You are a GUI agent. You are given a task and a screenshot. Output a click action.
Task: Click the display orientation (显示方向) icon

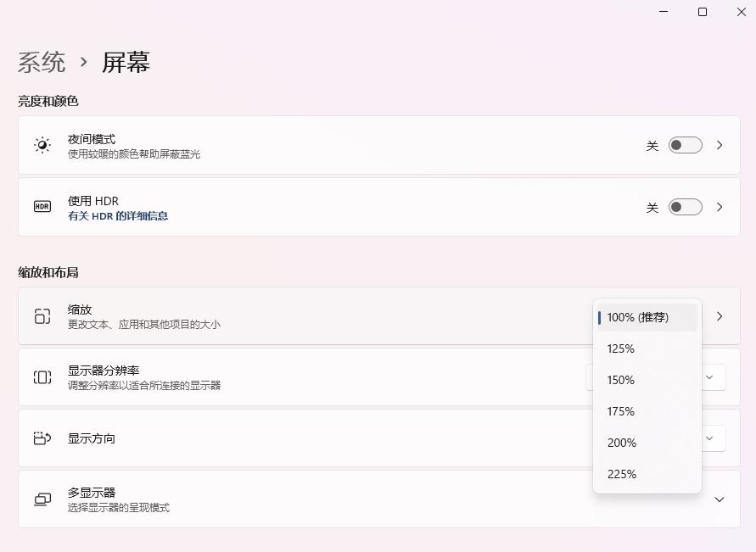[x=42, y=438]
